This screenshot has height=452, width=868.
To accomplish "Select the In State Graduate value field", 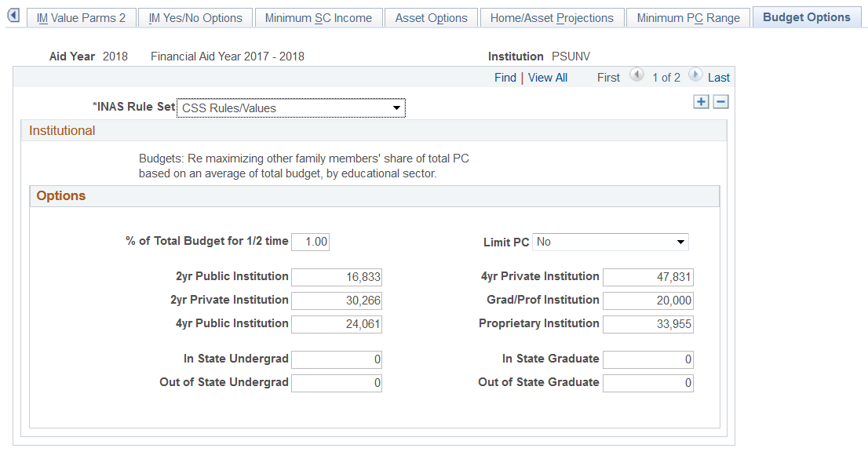I will pos(648,359).
